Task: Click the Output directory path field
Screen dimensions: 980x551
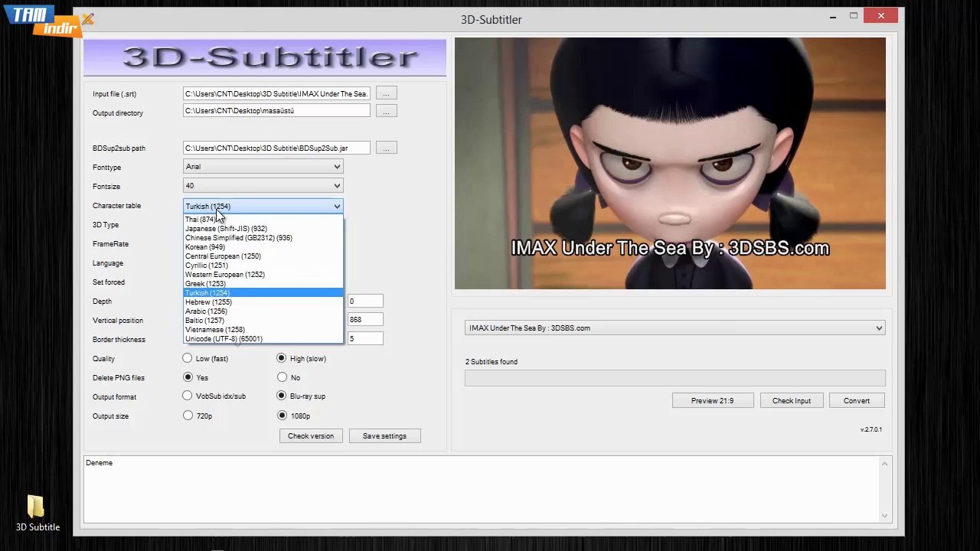Action: click(276, 111)
